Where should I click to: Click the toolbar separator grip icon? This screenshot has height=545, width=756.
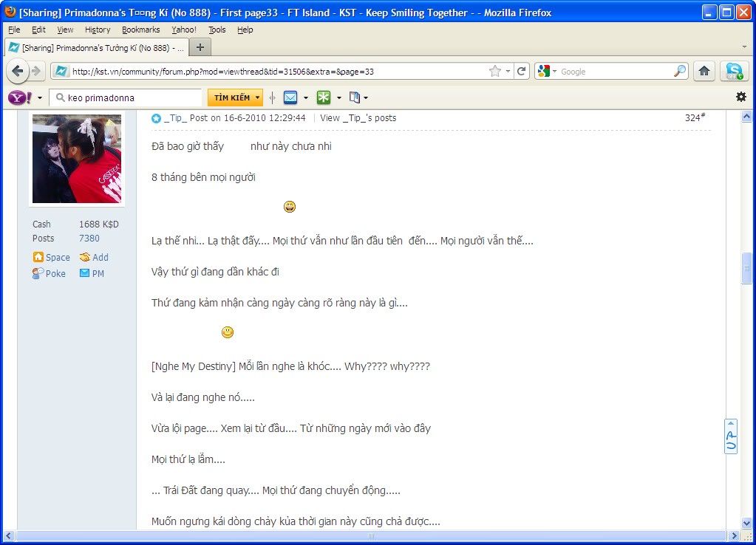point(273,97)
